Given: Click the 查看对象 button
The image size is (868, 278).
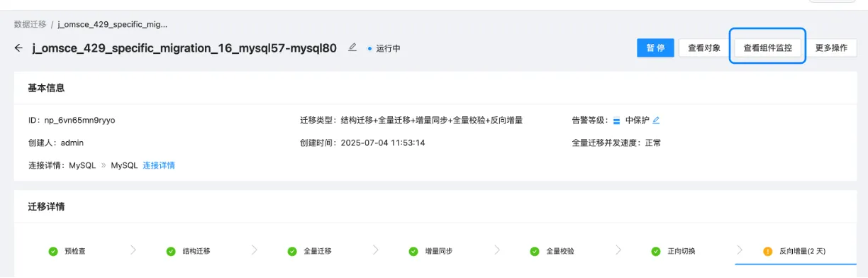Looking at the screenshot, I should (704, 48).
